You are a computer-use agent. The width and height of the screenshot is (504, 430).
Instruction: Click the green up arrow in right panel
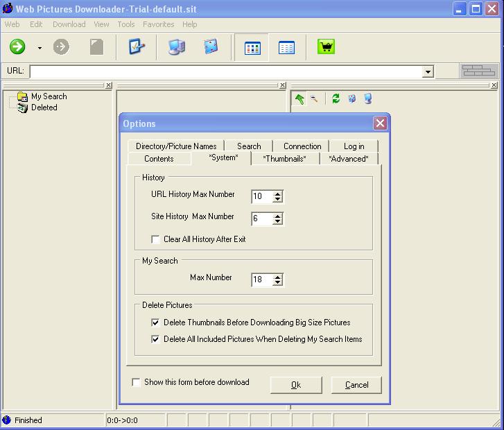tap(299, 99)
